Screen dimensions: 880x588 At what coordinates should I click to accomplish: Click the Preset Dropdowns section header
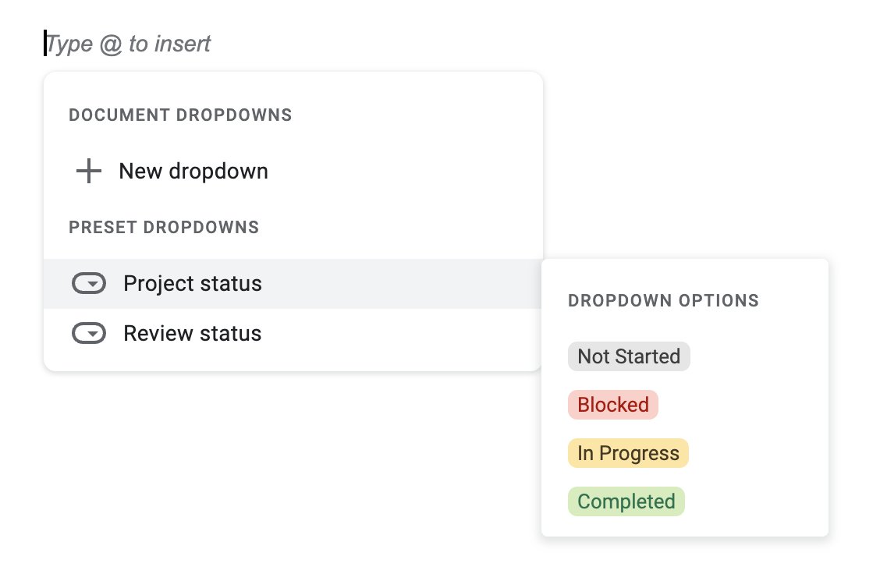(x=164, y=228)
